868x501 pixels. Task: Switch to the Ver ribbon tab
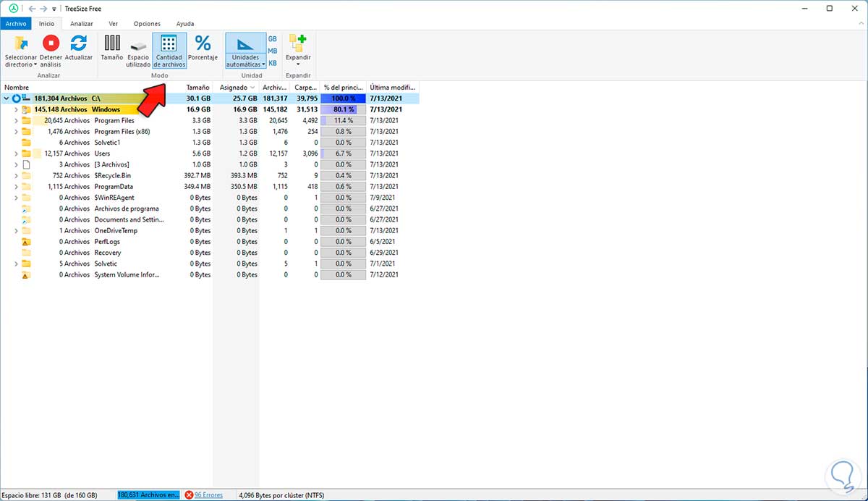(113, 24)
